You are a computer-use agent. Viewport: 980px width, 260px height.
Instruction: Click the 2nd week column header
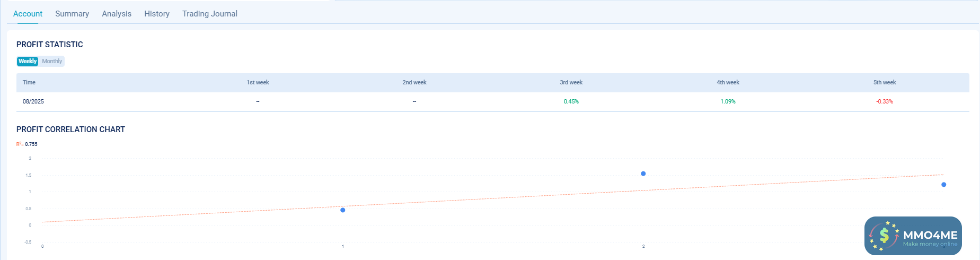coord(414,82)
